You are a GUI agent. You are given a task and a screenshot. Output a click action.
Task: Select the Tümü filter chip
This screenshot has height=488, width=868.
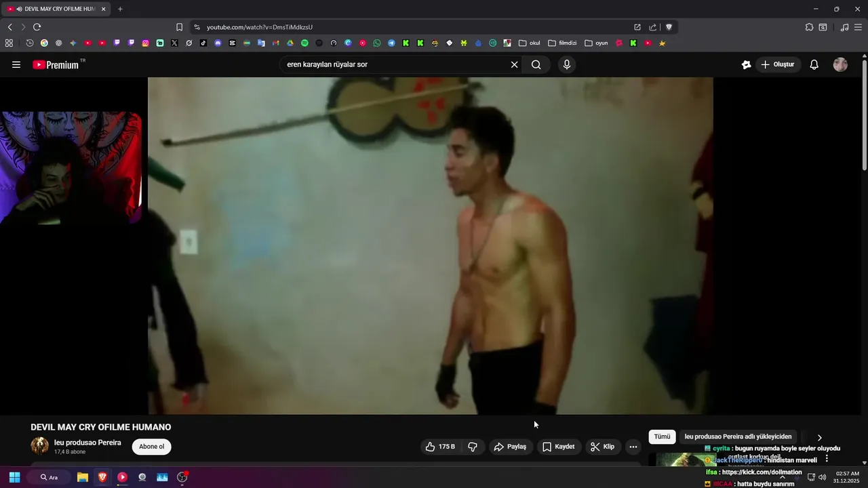tap(662, 436)
